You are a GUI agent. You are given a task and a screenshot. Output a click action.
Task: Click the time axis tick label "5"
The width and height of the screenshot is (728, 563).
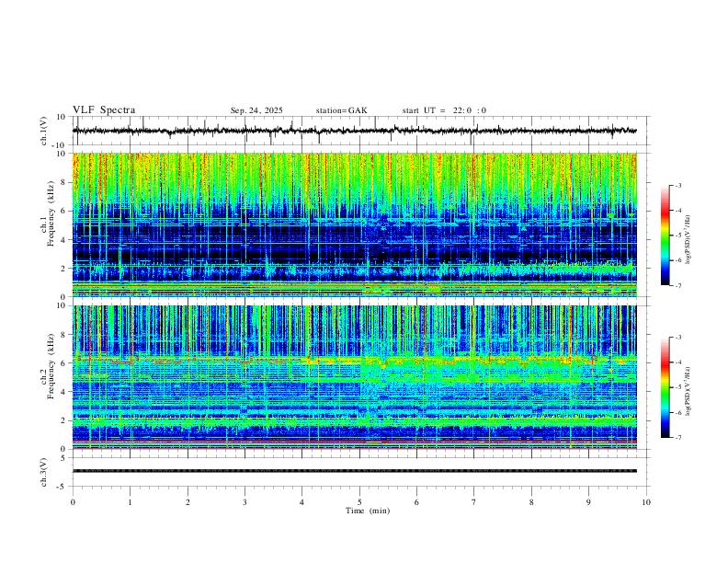[359, 502]
